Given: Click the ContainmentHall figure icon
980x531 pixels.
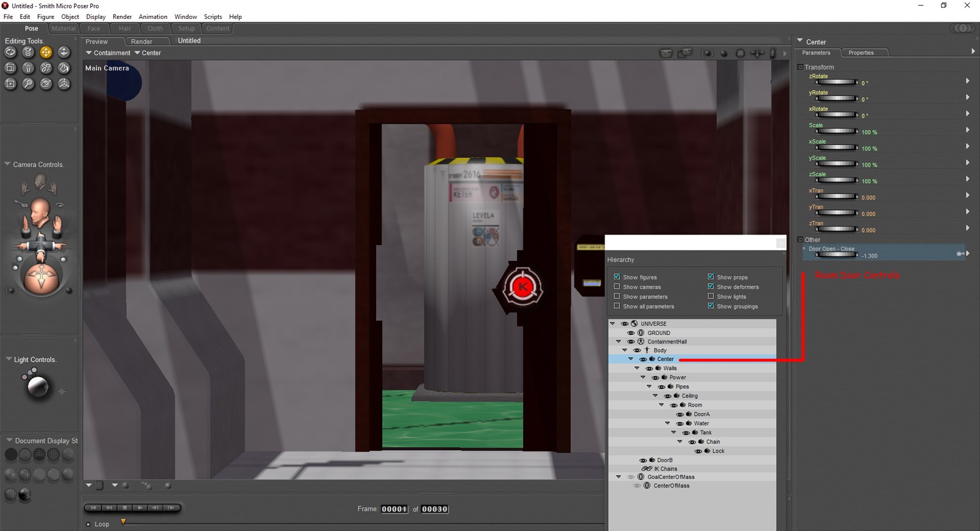Looking at the screenshot, I should [x=641, y=342].
